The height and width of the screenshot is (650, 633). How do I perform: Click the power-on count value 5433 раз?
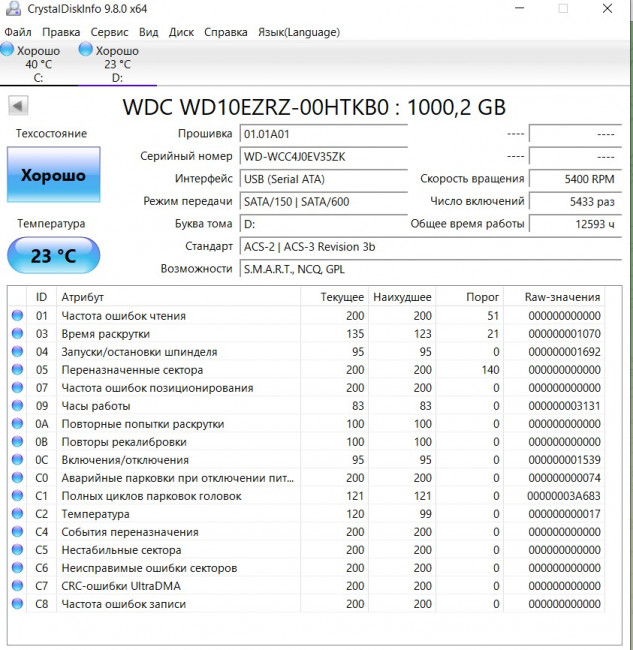(x=575, y=201)
